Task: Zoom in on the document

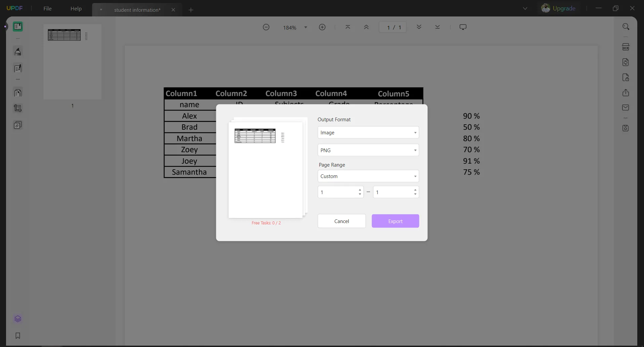Action: tap(322, 27)
